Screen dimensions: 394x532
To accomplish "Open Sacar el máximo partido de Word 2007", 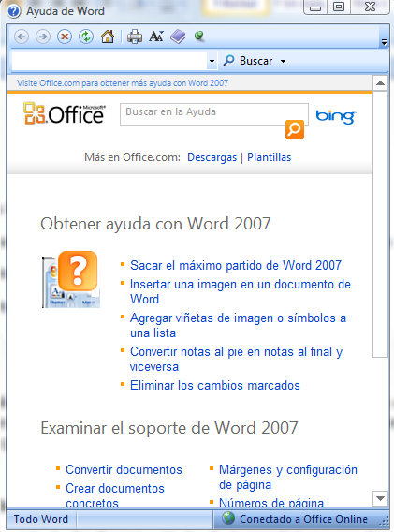I will pyautogui.click(x=236, y=265).
